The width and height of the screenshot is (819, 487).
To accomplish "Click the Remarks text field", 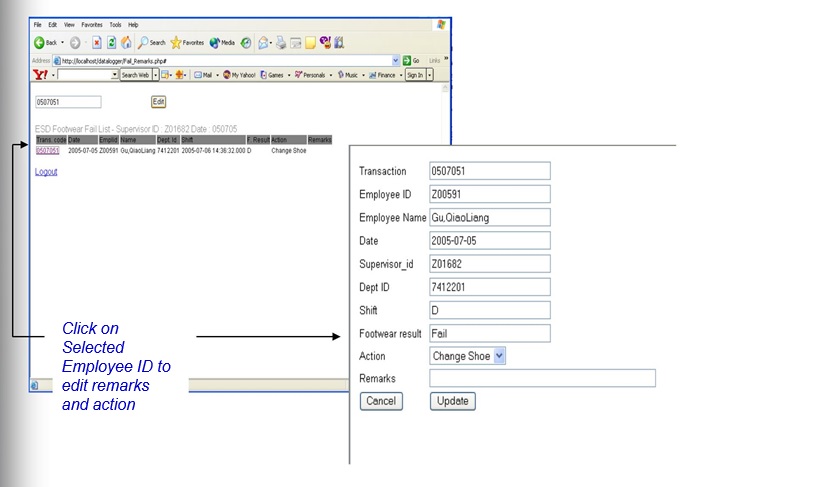I will coord(542,378).
